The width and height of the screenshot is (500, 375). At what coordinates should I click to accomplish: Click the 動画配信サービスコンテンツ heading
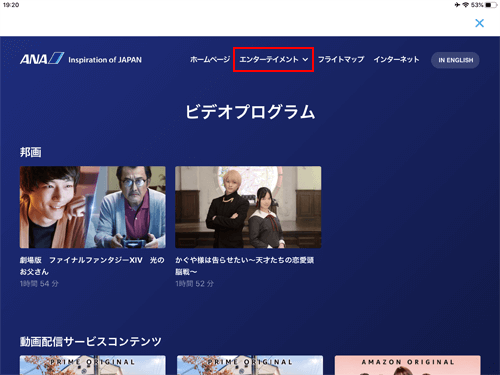91,342
